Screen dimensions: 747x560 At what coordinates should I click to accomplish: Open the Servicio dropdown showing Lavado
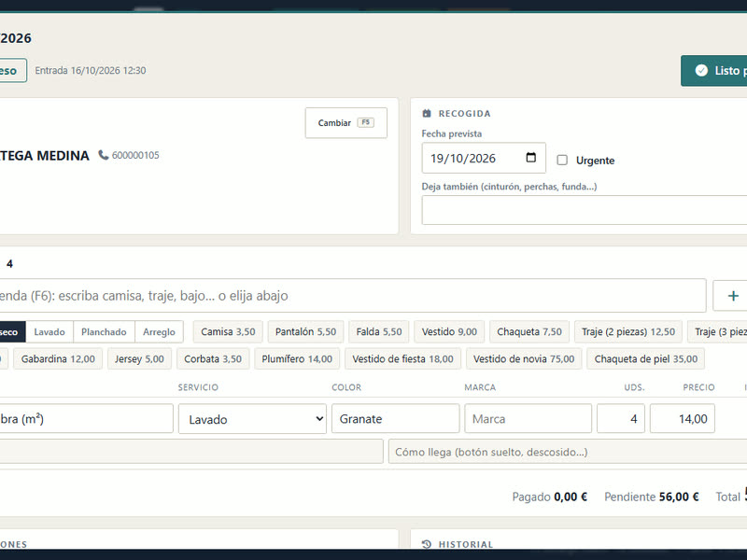point(252,419)
